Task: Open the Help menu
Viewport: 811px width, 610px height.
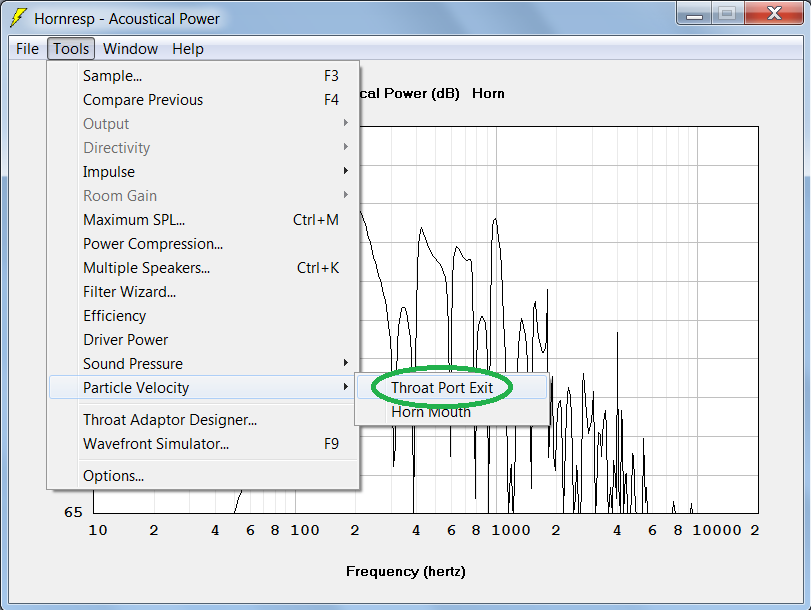Action: click(188, 49)
